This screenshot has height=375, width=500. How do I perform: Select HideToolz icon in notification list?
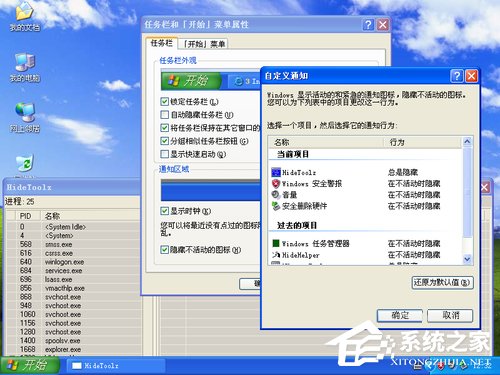point(276,172)
